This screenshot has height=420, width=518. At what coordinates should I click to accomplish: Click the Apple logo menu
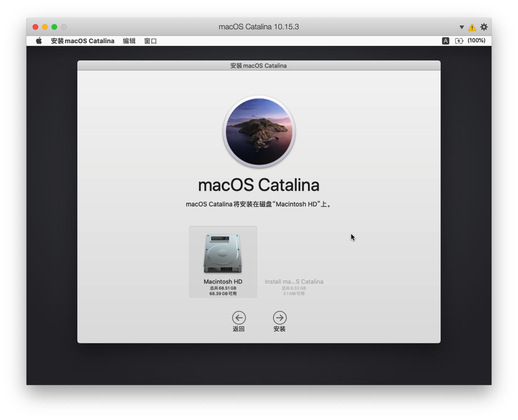(x=39, y=41)
